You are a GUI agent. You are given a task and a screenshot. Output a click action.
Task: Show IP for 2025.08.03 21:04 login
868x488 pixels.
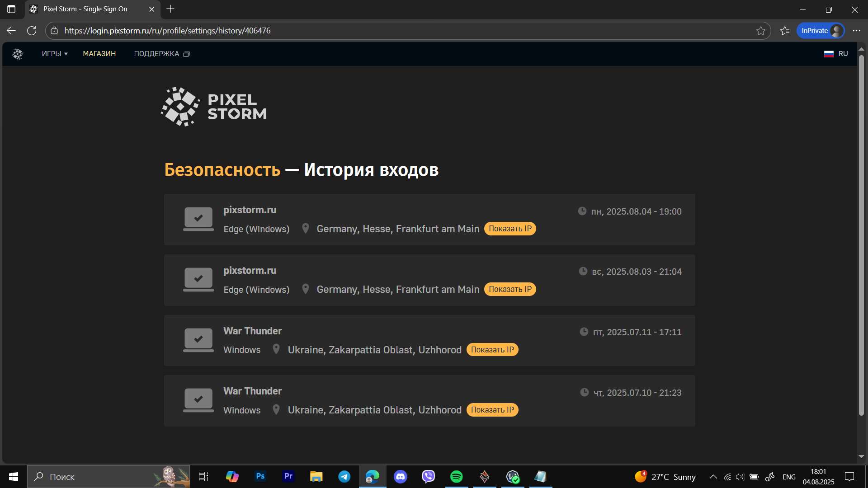[510, 289]
